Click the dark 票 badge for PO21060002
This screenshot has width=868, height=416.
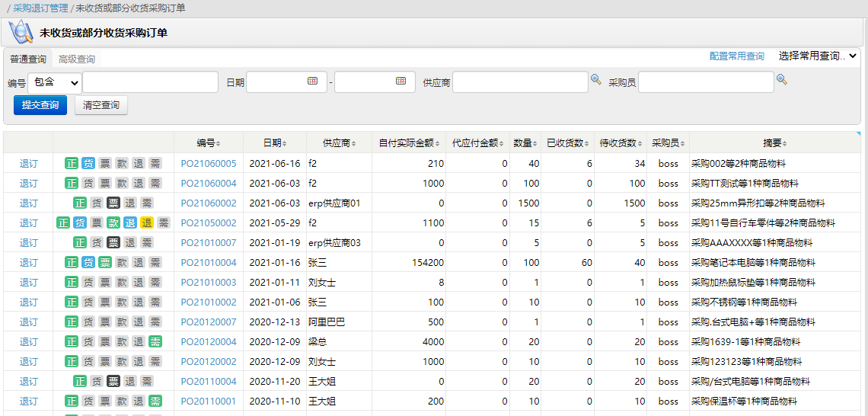(113, 203)
